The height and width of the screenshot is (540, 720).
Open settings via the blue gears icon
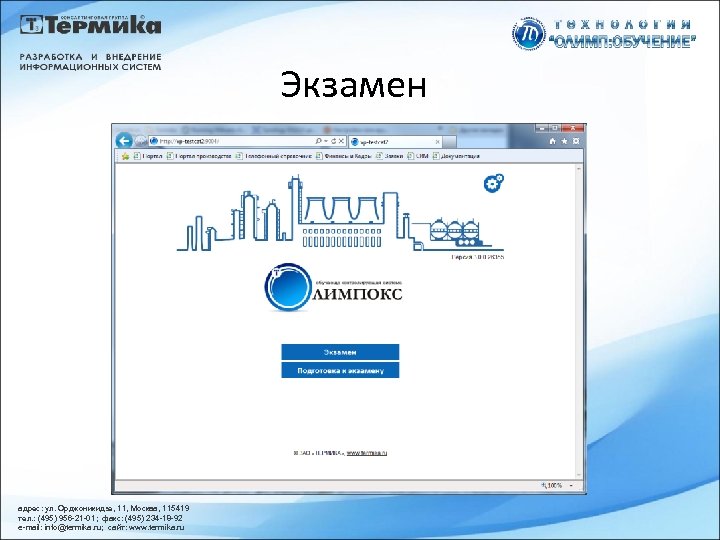point(494,183)
